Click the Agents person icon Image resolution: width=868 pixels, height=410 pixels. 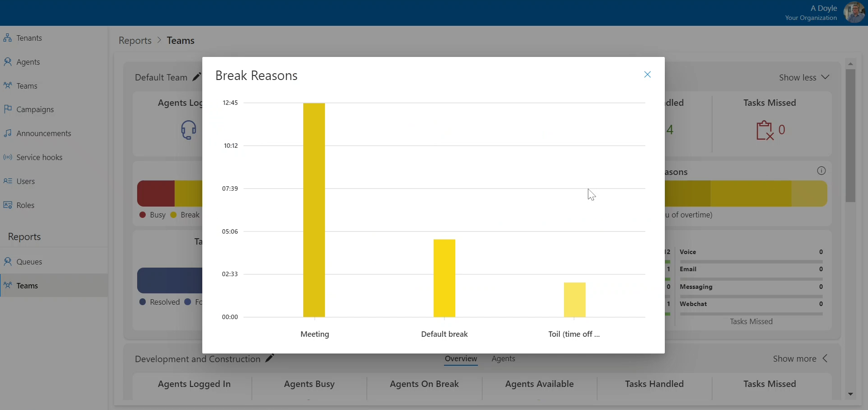[8, 61]
